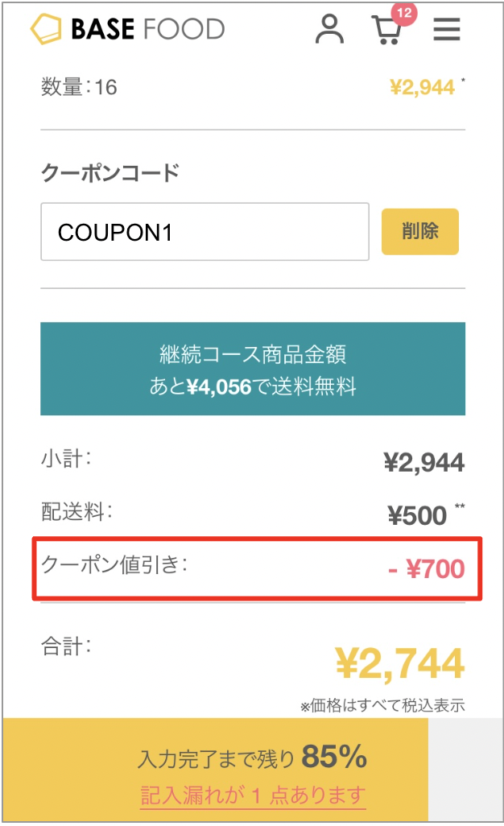Image resolution: width=504 pixels, height=826 pixels.
Task: Open the hamburger menu
Action: (x=447, y=30)
